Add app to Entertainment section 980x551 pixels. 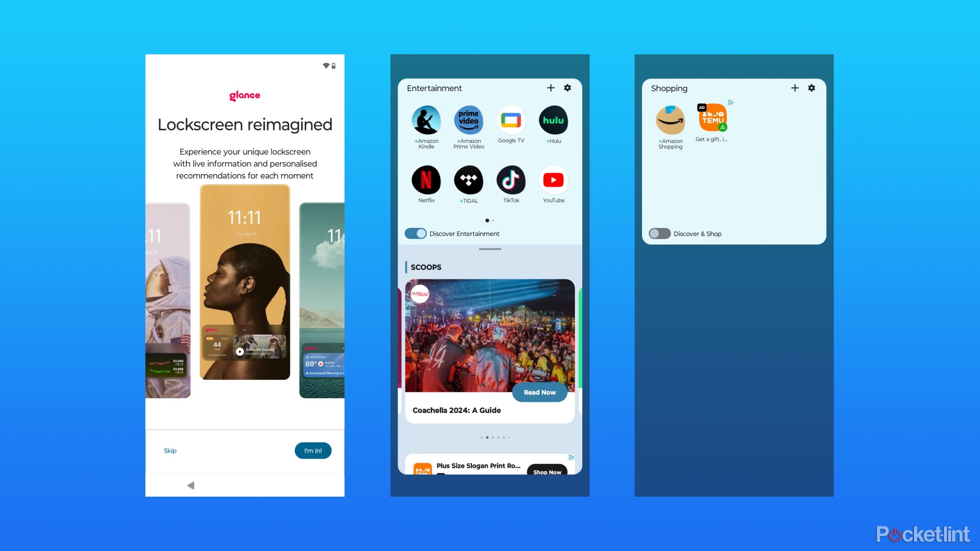point(550,88)
